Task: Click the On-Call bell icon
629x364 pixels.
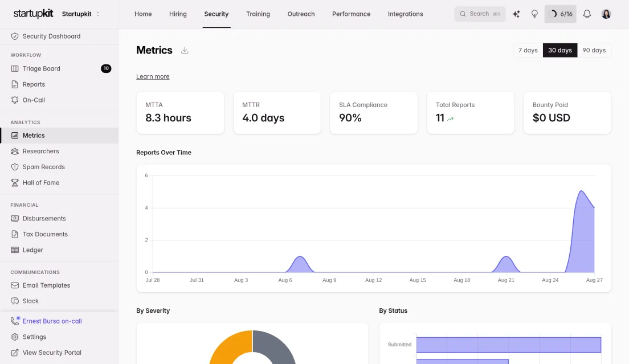Action: tap(15, 100)
